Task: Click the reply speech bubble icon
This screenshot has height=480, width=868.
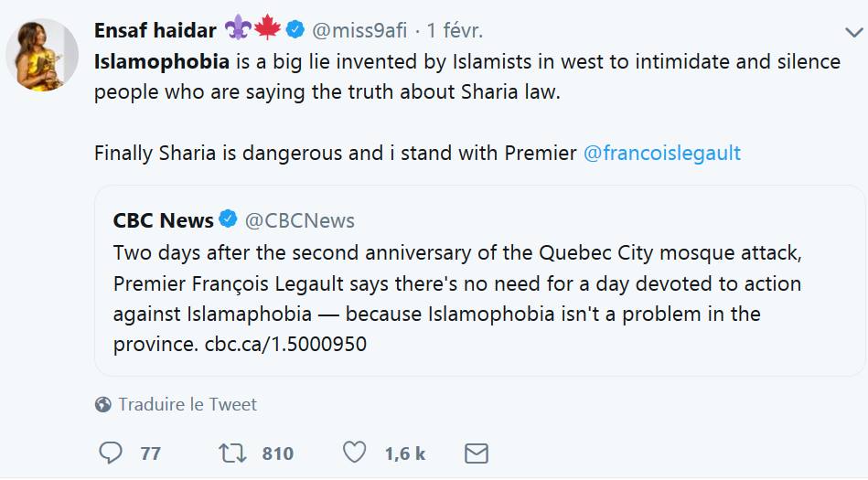Action: (x=111, y=453)
